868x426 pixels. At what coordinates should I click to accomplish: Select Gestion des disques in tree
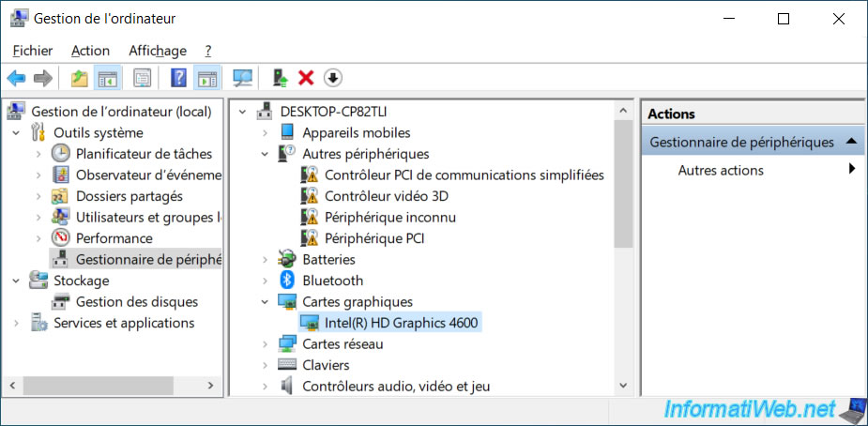point(137,302)
